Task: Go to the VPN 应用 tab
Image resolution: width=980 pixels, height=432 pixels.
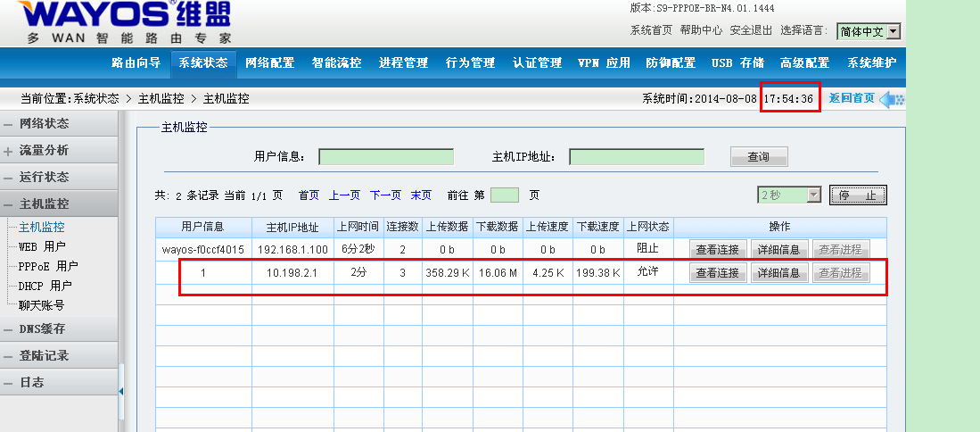Action: pyautogui.click(x=604, y=62)
